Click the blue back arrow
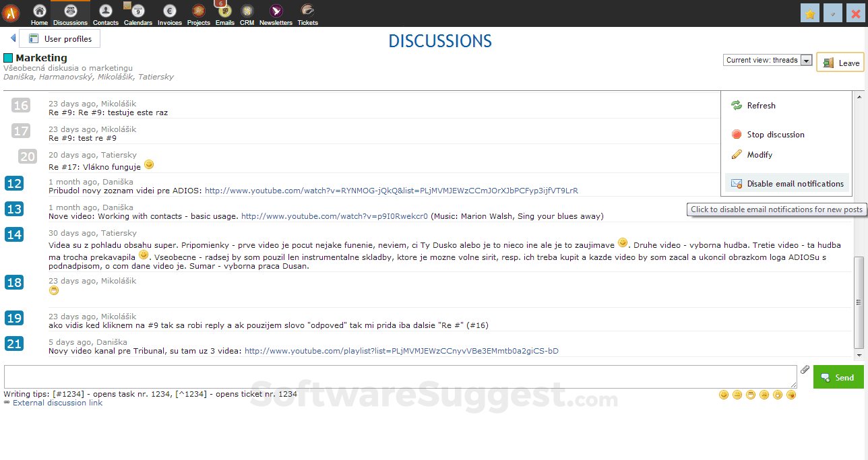Image resolution: width=868 pixels, height=460 pixels. (x=13, y=38)
